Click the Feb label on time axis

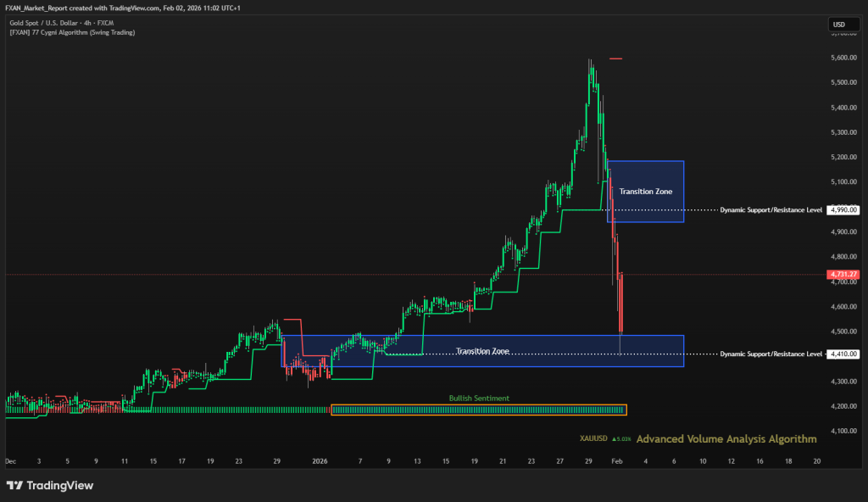pos(617,462)
